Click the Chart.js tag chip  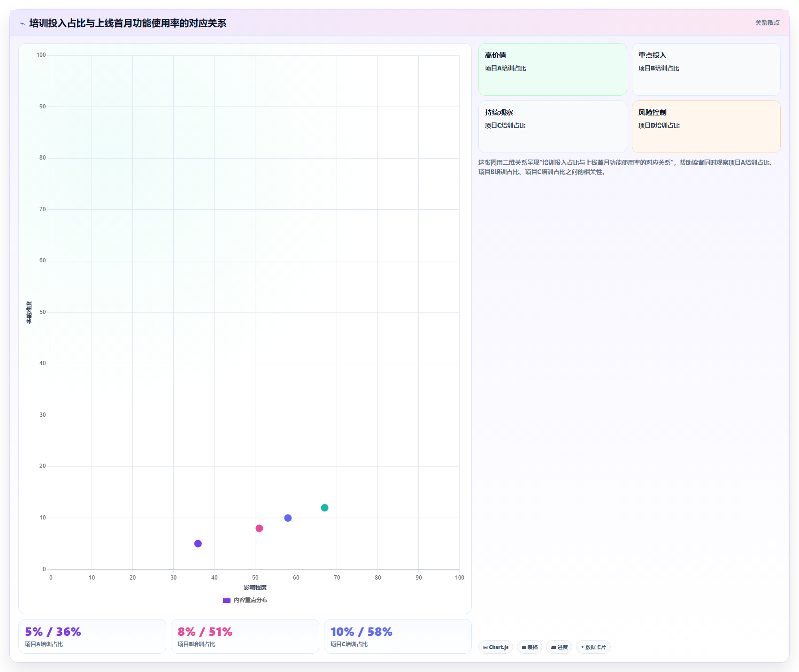click(496, 647)
